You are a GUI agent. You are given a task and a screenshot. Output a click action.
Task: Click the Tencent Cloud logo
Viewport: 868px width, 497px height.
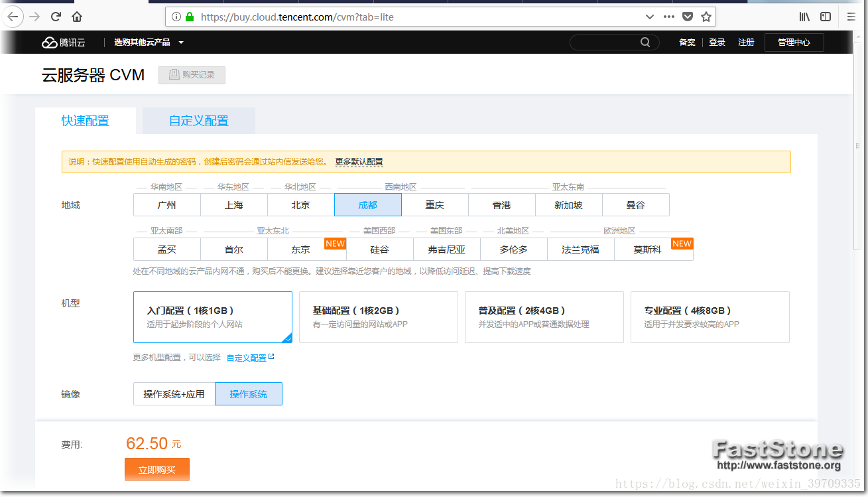click(64, 42)
